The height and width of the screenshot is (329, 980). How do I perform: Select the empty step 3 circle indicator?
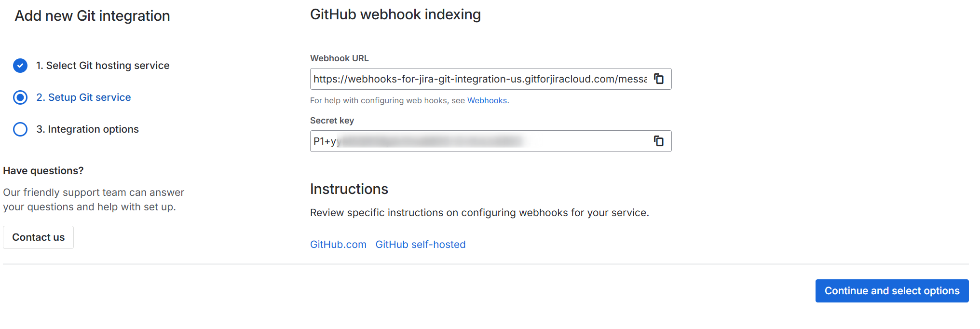pos(20,129)
